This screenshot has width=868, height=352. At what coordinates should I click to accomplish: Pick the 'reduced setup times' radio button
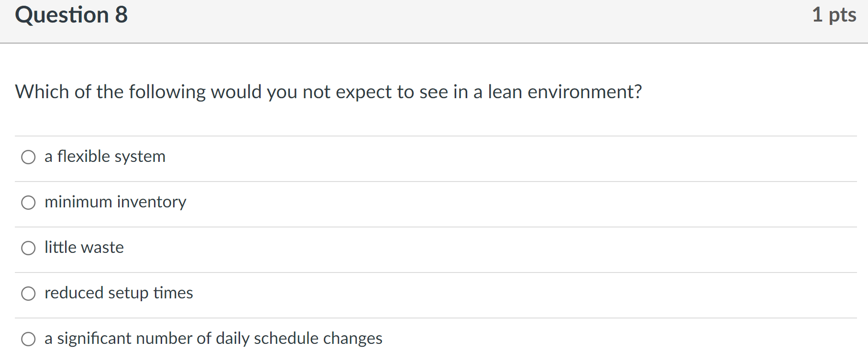click(28, 294)
